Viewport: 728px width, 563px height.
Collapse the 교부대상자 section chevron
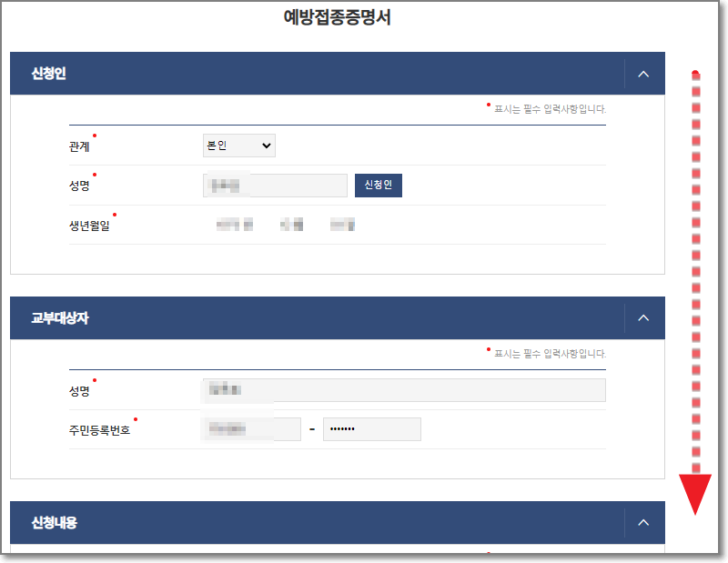[643, 318]
